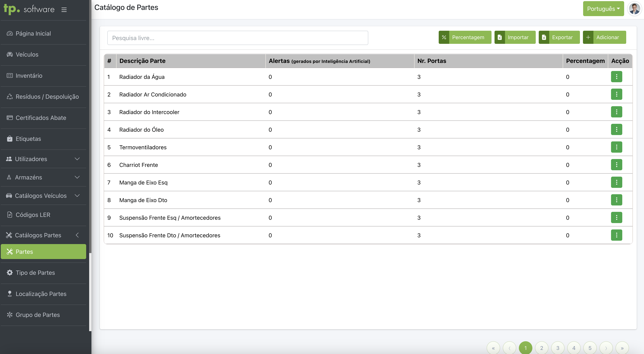Image resolution: width=644 pixels, height=354 pixels.
Task: Click the Resíduos / Despoluição recycling icon
Action: [10, 96]
